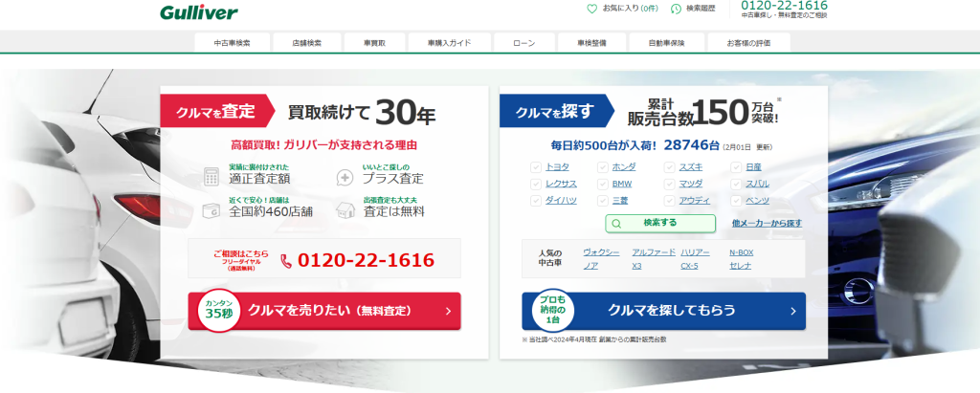980x393 pixels.
Task: Click the 人気の中古車 label
Action: [549, 258]
